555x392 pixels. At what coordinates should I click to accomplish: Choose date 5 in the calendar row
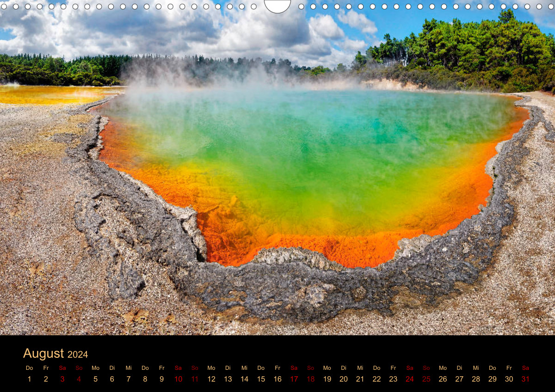(x=95, y=379)
